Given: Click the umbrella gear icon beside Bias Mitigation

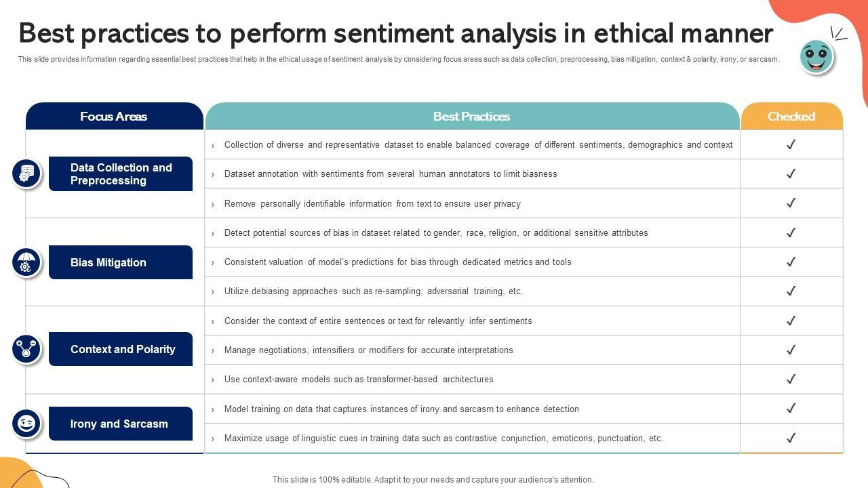Looking at the screenshot, I should click(26, 262).
